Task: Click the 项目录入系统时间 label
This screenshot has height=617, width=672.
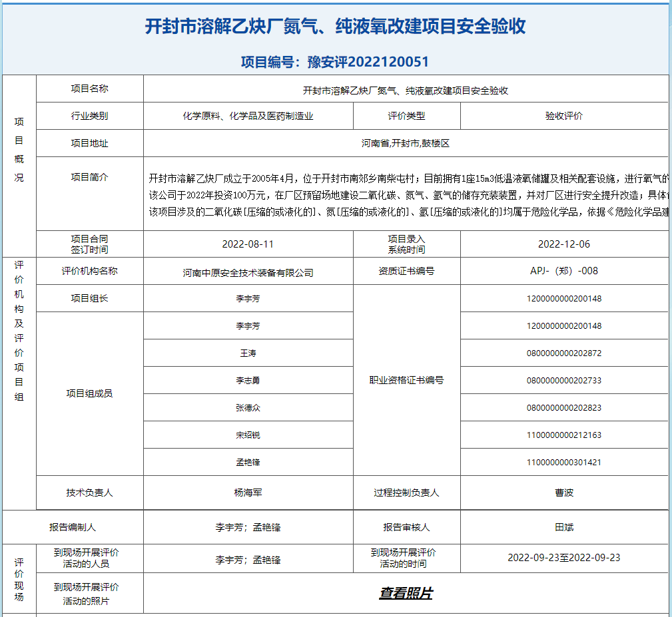Action: tap(406, 244)
